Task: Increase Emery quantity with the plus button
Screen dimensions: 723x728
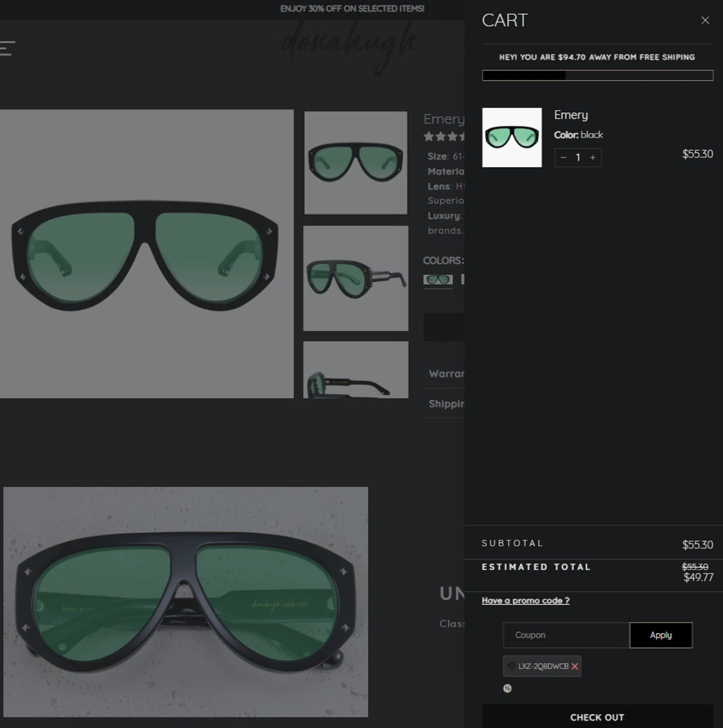Action: pyautogui.click(x=592, y=158)
